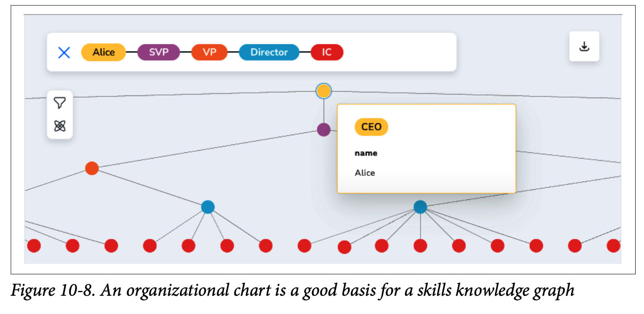The height and width of the screenshot is (314, 644).
Task: Click the name property label
Action: [366, 153]
